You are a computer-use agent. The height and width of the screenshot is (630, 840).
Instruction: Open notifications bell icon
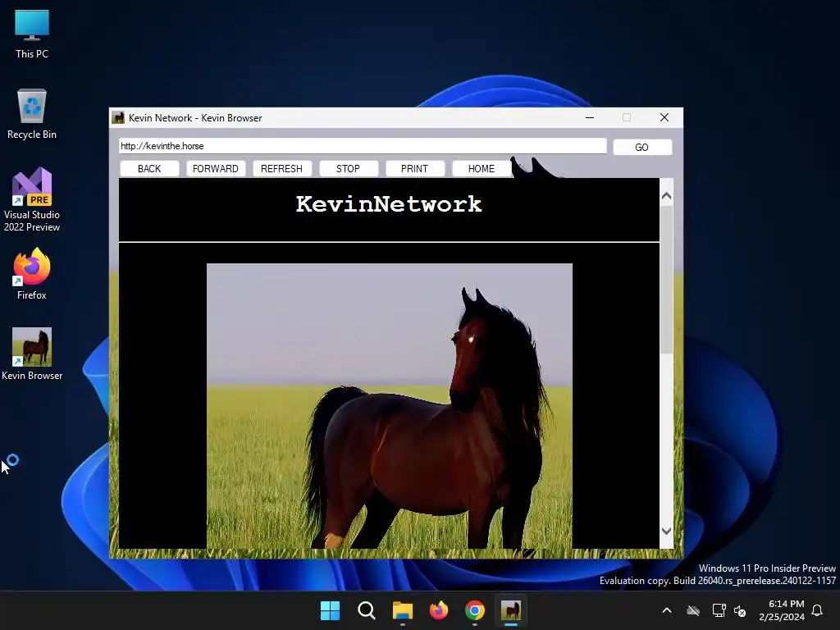818,610
